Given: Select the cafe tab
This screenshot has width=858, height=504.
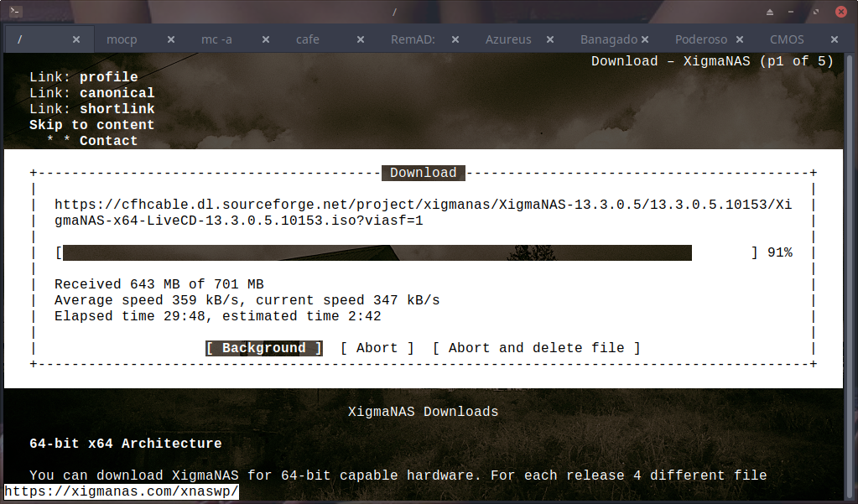Looking at the screenshot, I should point(308,39).
